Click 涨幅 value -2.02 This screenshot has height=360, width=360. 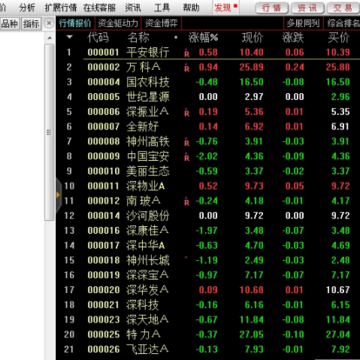[207, 156]
